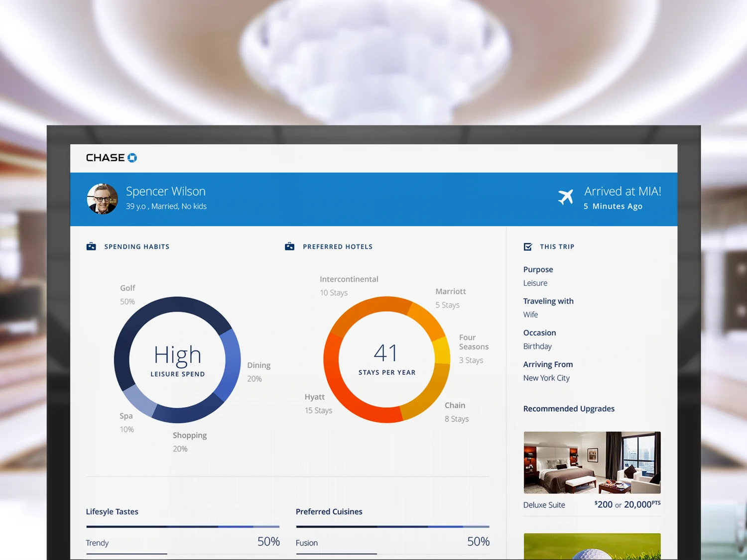
Task: Click the Occasion label
Action: click(540, 333)
